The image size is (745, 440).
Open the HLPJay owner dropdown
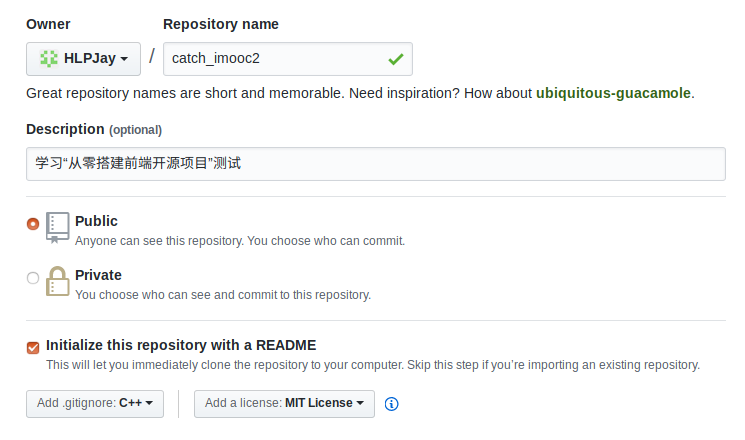pyautogui.click(x=83, y=59)
